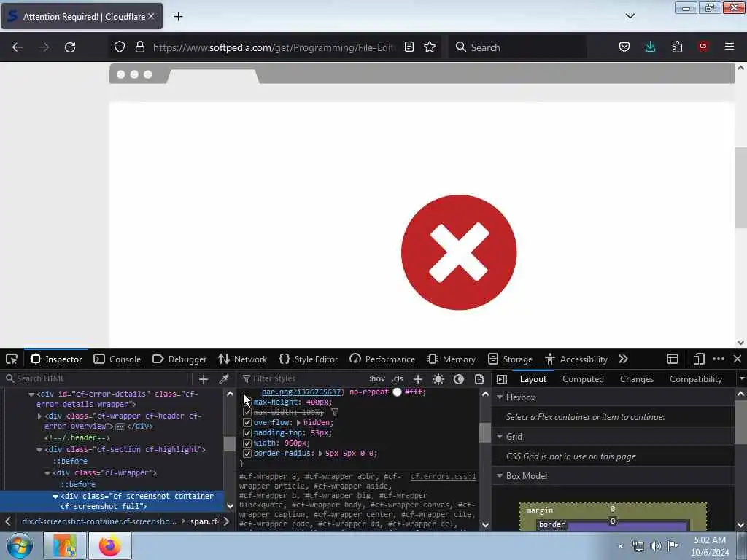747x560 pixels.
Task: Show more DevTools tools with double chevron
Action: tap(623, 359)
